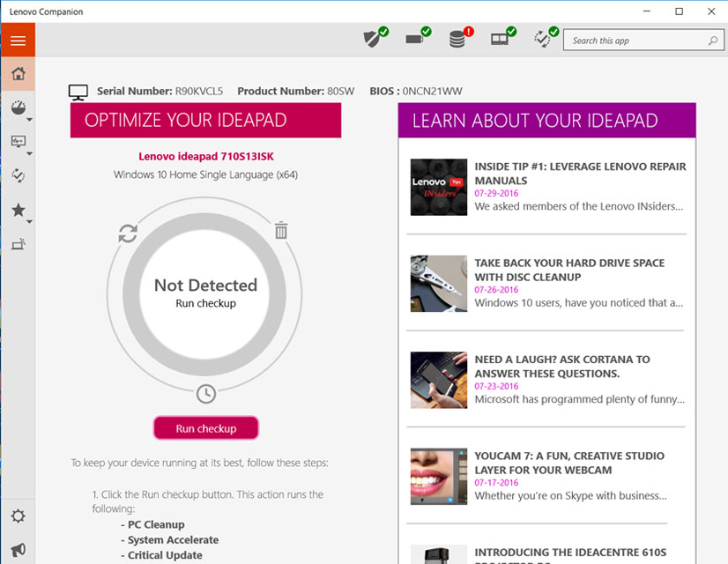Click the PC Cleanup step text

tap(155, 524)
